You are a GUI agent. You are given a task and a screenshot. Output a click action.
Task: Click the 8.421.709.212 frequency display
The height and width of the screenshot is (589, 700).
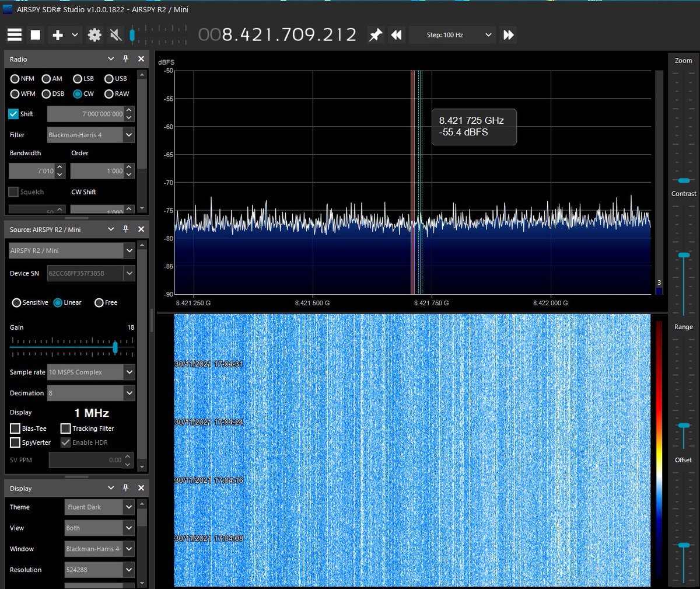click(x=277, y=35)
